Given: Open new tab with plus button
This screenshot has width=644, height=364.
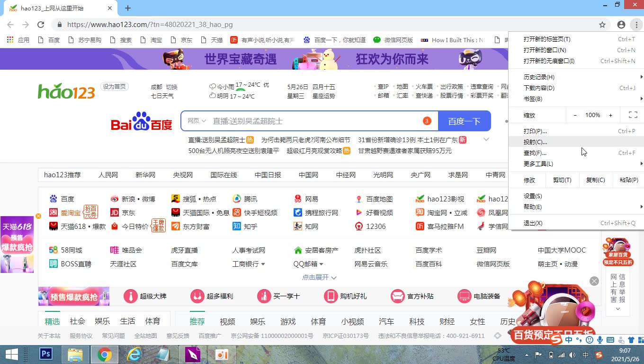Looking at the screenshot, I should (x=128, y=8).
